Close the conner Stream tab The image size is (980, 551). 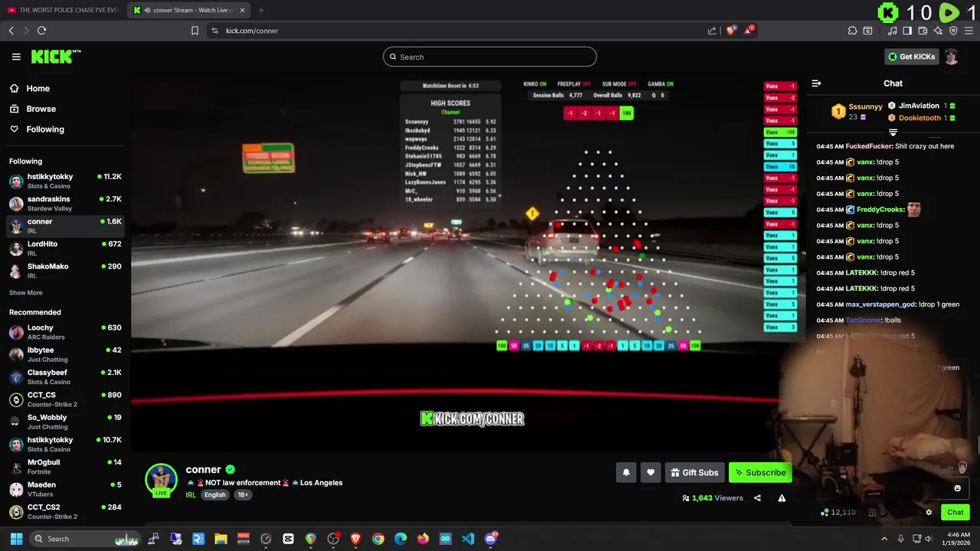click(243, 10)
